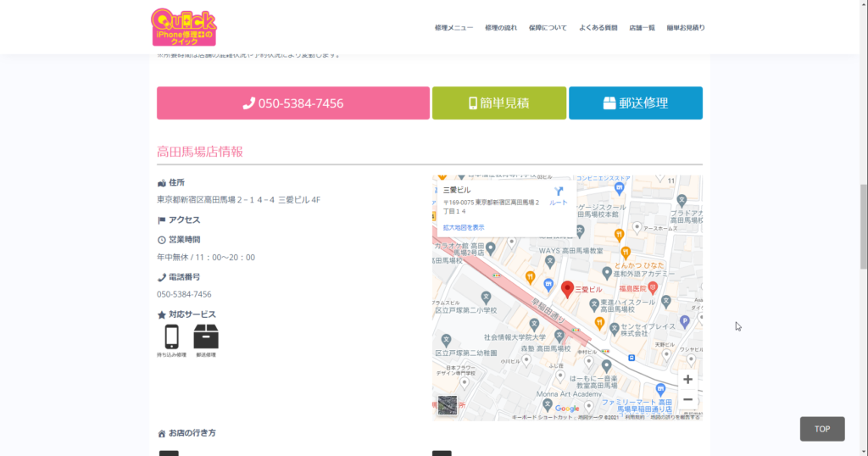Click the 進和外語アカデミー marker
The image size is (868, 456).
(607, 272)
